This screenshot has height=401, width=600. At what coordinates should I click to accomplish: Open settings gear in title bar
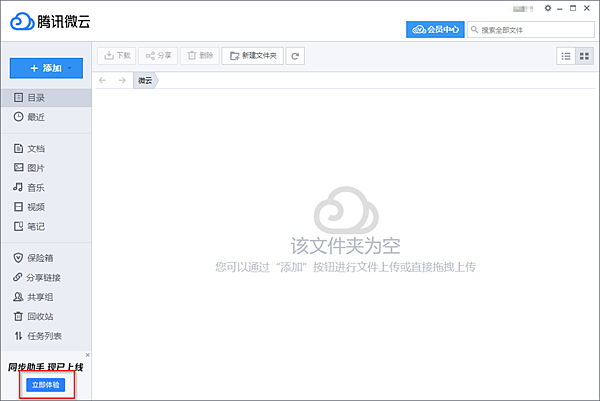tap(548, 8)
